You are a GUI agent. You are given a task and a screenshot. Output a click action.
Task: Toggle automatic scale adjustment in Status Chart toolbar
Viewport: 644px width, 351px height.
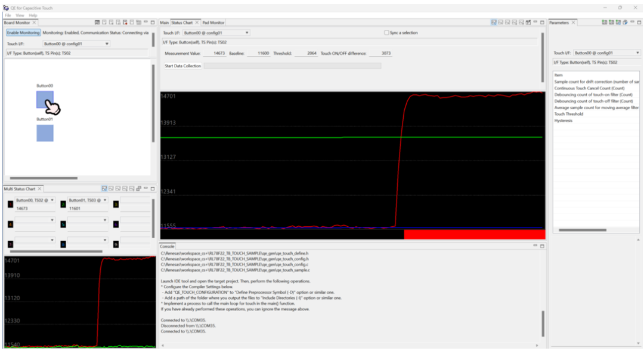click(494, 21)
